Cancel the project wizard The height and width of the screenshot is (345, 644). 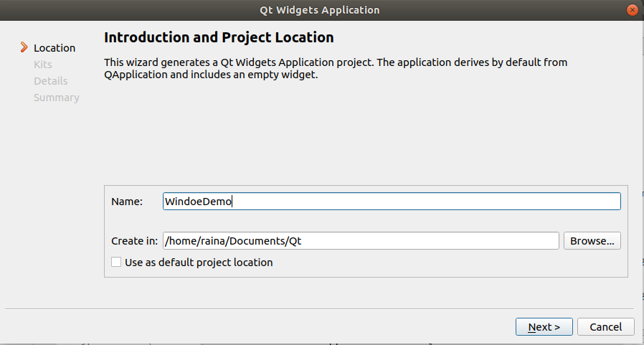click(x=605, y=327)
